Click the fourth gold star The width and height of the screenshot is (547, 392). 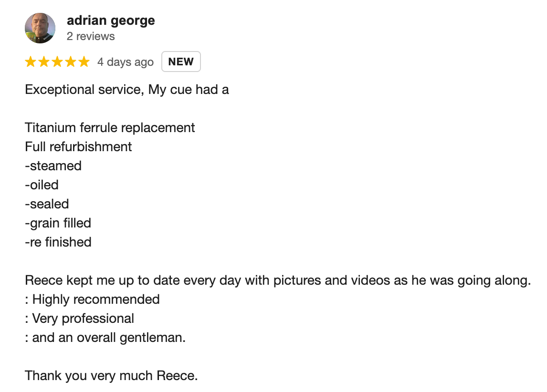pyautogui.click(x=71, y=62)
